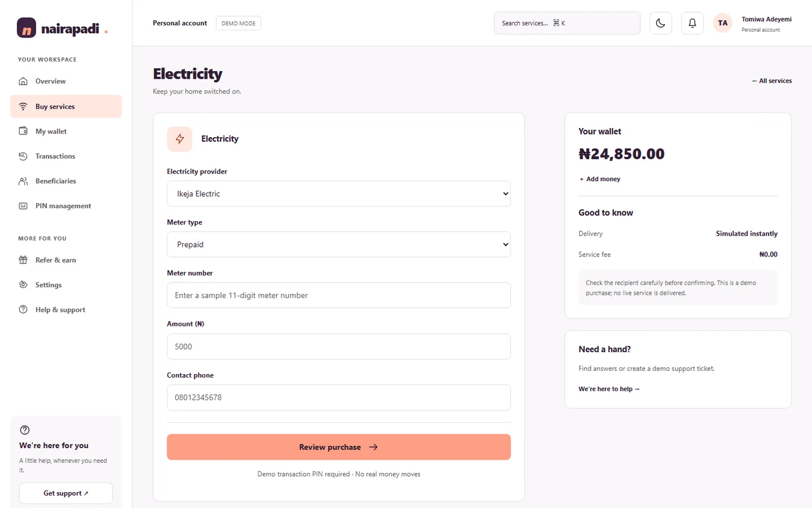Go back via All services link

point(771,81)
